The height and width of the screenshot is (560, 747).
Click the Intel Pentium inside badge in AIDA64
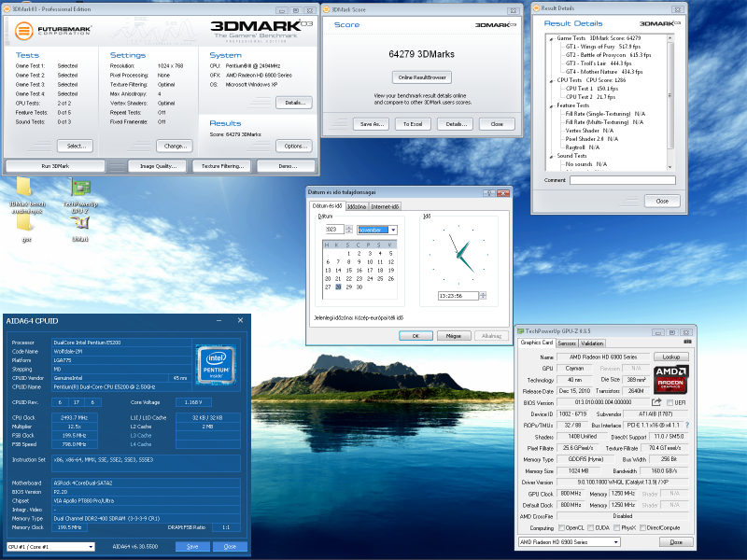(x=217, y=365)
